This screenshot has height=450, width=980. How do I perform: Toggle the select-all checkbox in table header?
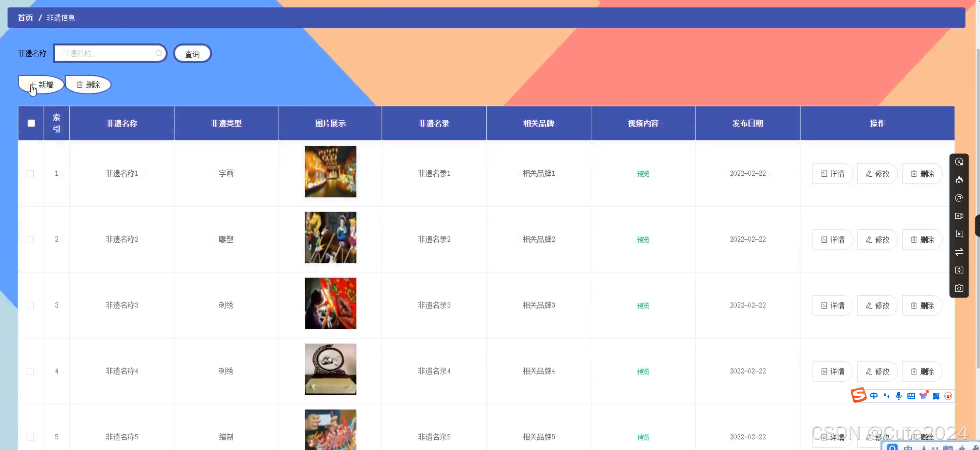(x=31, y=123)
